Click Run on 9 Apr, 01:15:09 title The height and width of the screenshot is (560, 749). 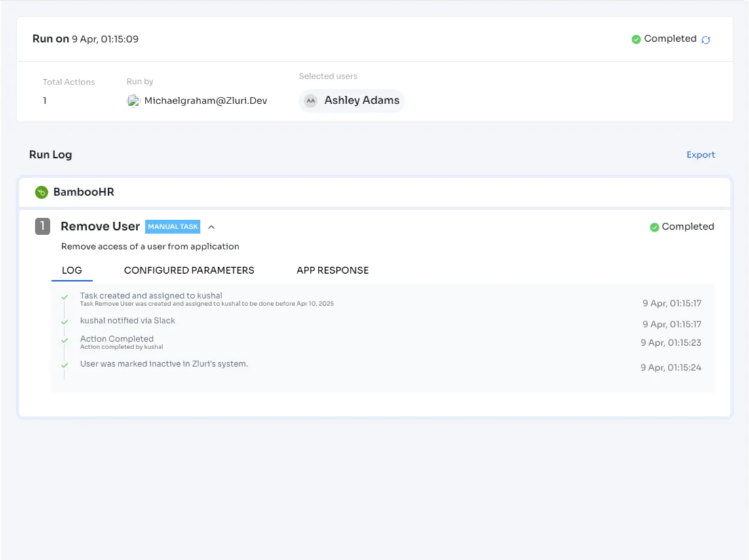[85, 39]
